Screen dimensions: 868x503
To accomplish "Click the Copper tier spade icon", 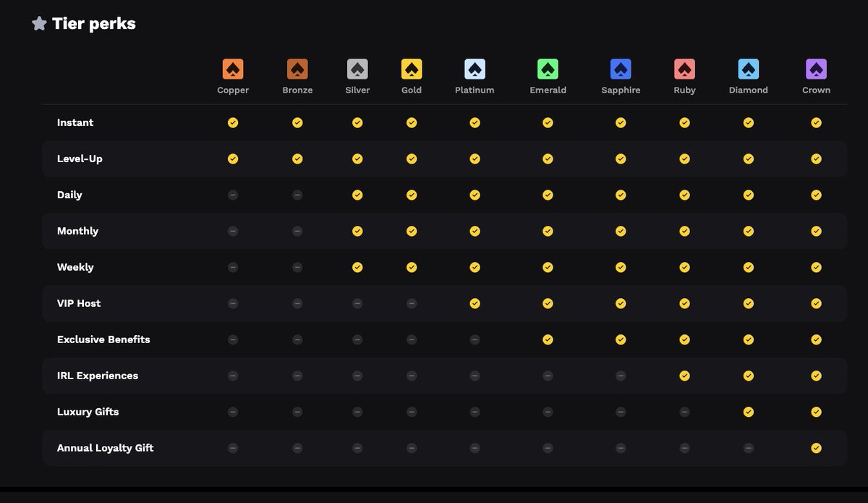I will 233,69.
